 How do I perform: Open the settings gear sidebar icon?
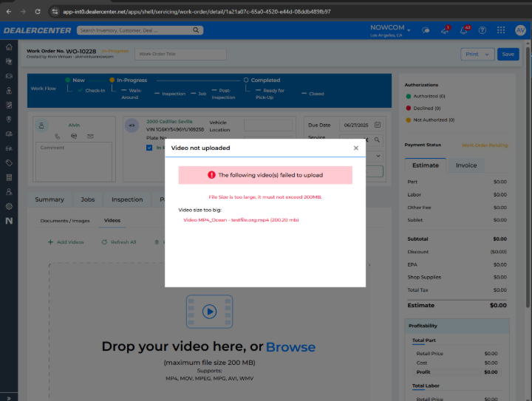[x=9, y=206]
